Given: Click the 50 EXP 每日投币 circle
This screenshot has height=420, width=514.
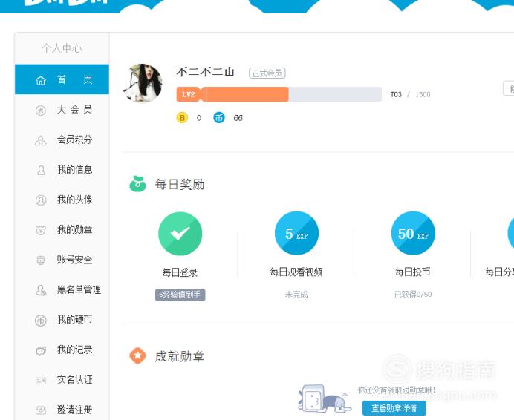Looking at the screenshot, I should (413, 233).
